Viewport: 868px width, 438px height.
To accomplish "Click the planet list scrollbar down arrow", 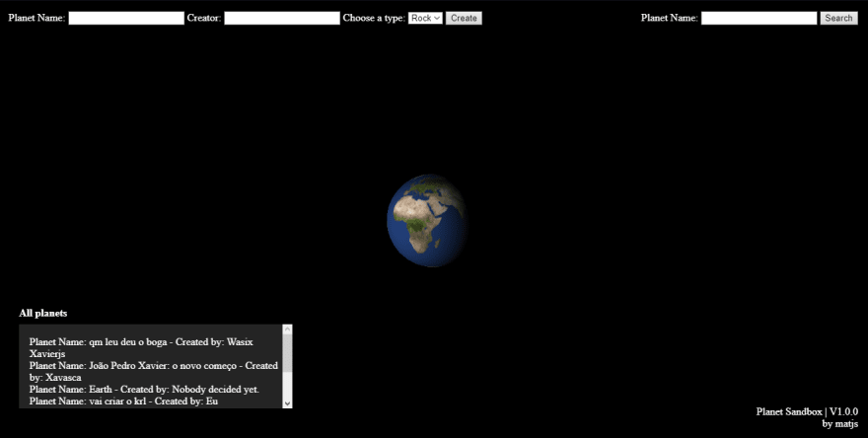I will [287, 403].
